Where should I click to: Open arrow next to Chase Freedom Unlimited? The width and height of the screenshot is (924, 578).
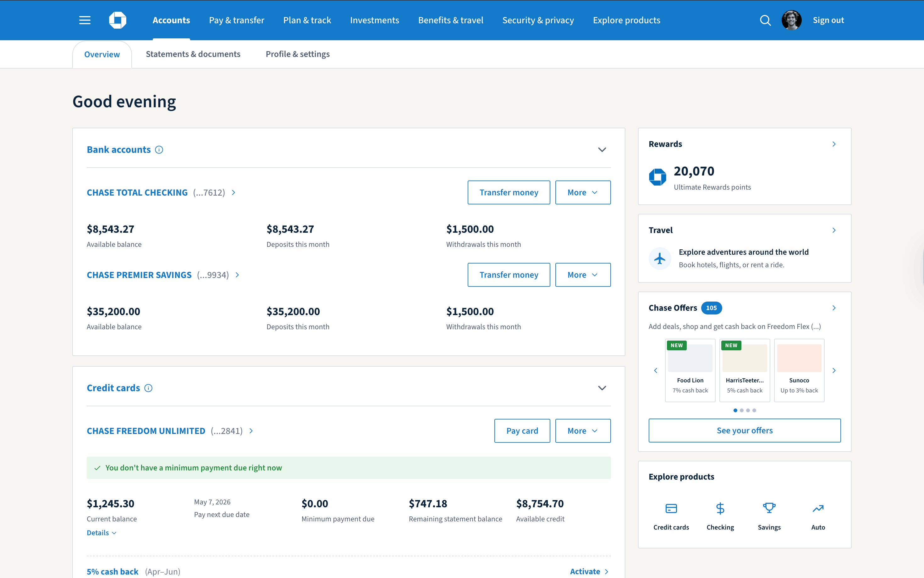251,431
